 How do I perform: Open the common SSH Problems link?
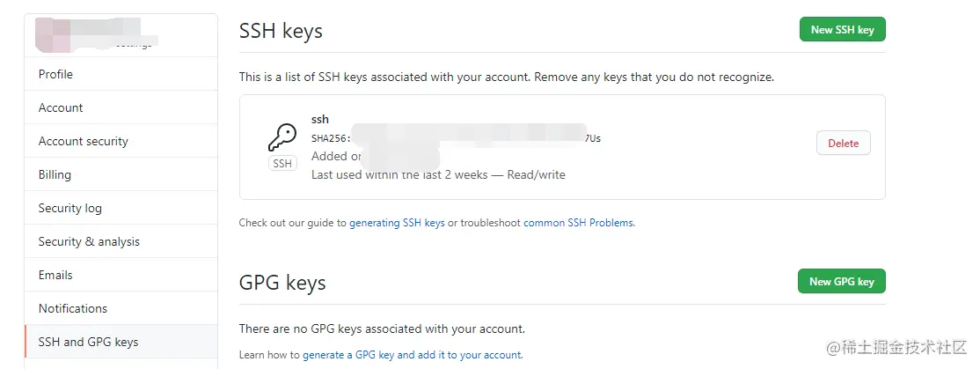tap(578, 223)
